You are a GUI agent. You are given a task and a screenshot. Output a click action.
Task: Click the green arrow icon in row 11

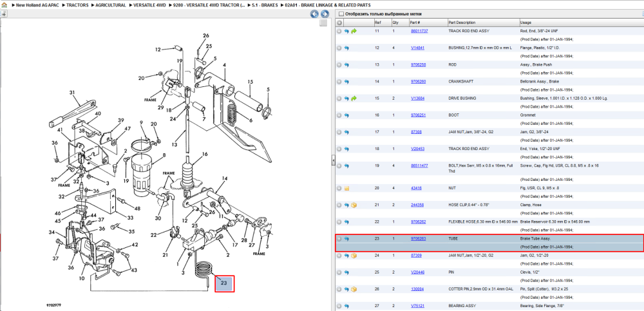pos(354,31)
